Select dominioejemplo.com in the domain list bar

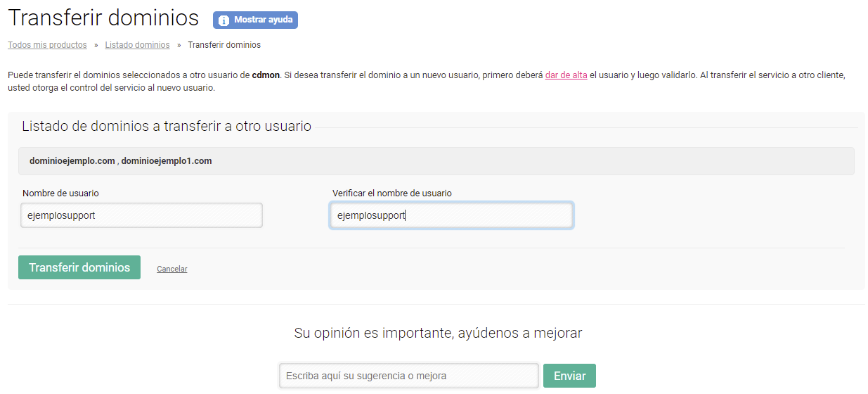tap(72, 161)
